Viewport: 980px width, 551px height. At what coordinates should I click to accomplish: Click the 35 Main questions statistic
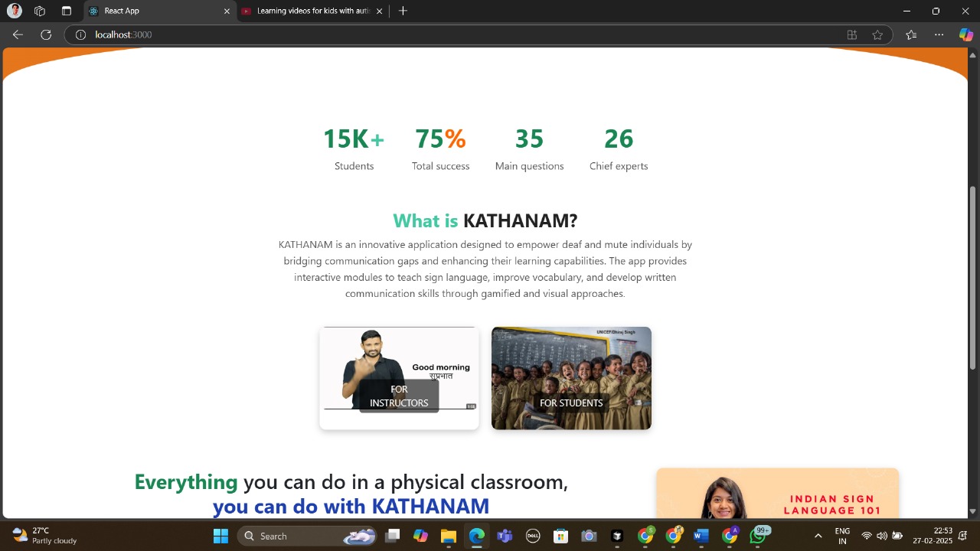click(x=529, y=149)
